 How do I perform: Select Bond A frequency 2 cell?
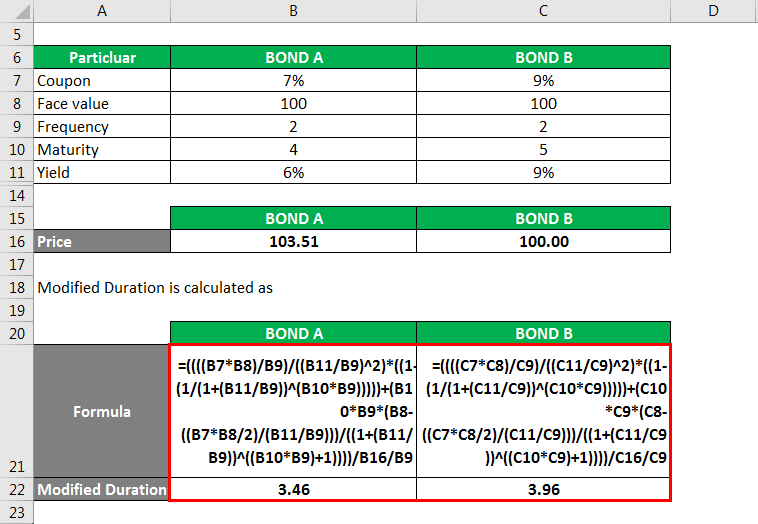(x=293, y=126)
